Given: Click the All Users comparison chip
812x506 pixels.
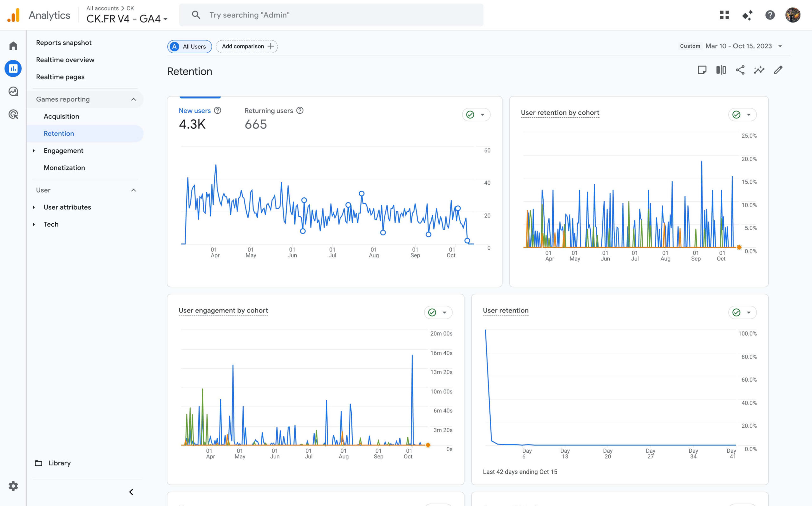Looking at the screenshot, I should click(189, 47).
